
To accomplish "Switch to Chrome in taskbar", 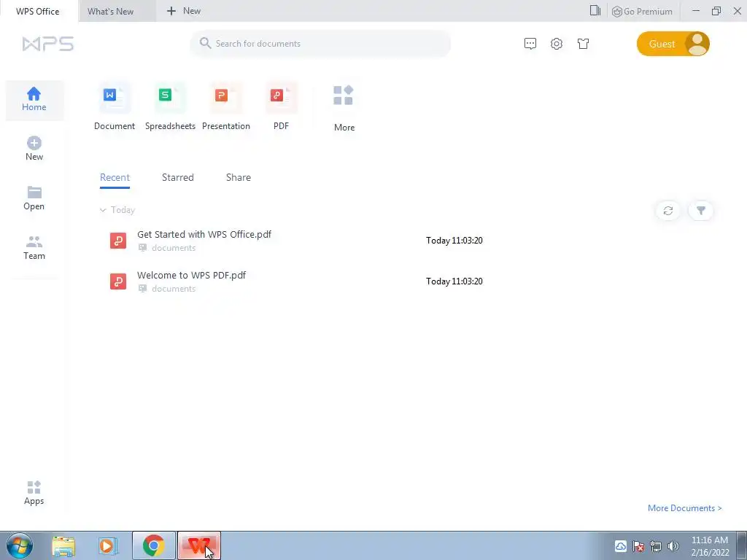I will tap(153, 545).
